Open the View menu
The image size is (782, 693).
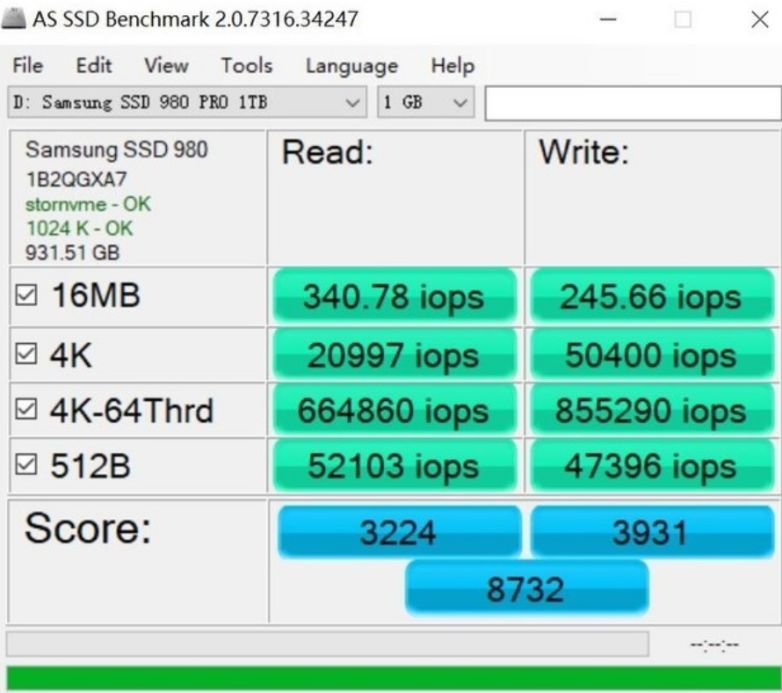pos(166,66)
